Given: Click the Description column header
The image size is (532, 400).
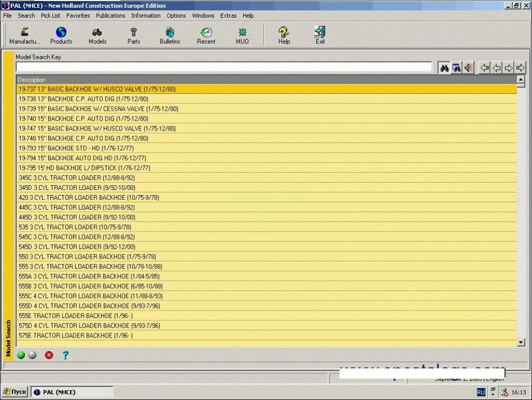Looking at the screenshot, I should (267, 80).
